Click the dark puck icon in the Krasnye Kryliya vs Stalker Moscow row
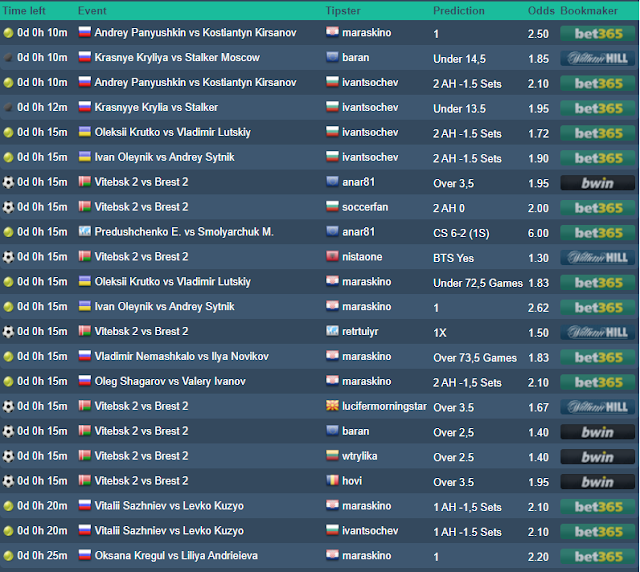The image size is (640, 572). pyautogui.click(x=8, y=58)
